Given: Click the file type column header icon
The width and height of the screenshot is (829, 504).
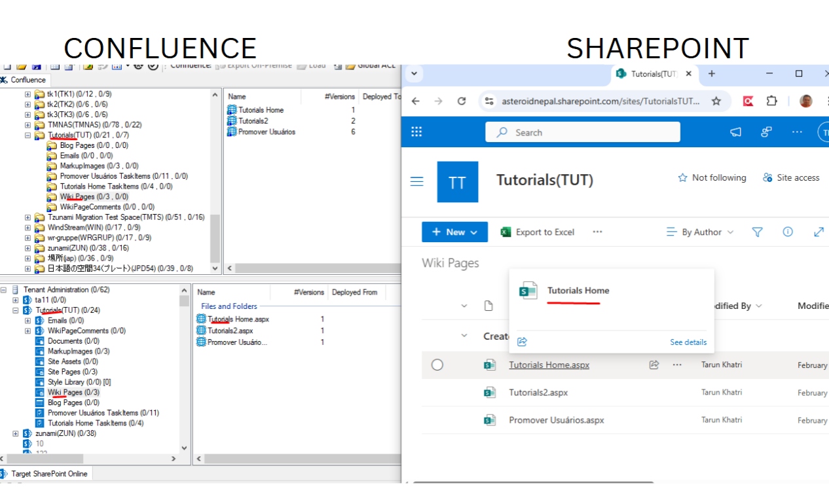Looking at the screenshot, I should [488, 306].
